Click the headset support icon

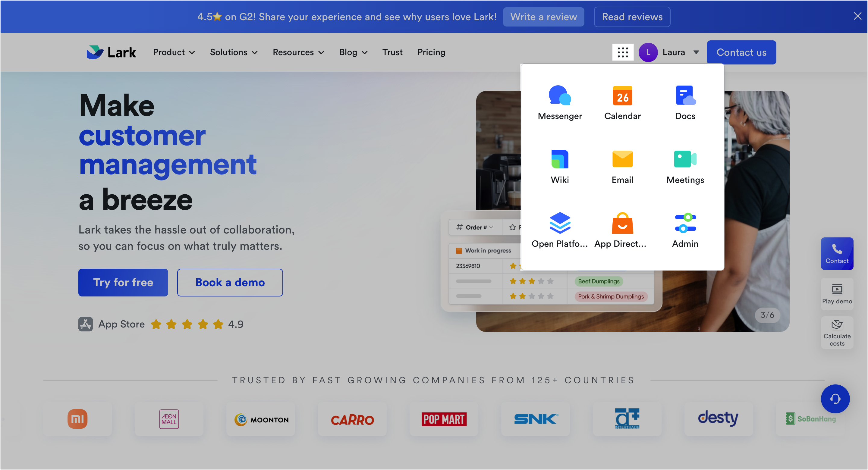click(835, 399)
